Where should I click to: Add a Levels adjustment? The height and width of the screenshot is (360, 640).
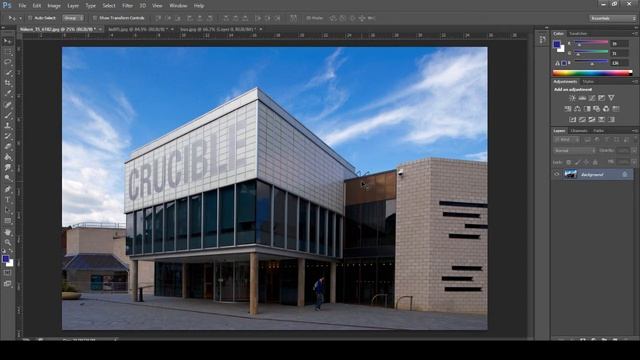582,98
